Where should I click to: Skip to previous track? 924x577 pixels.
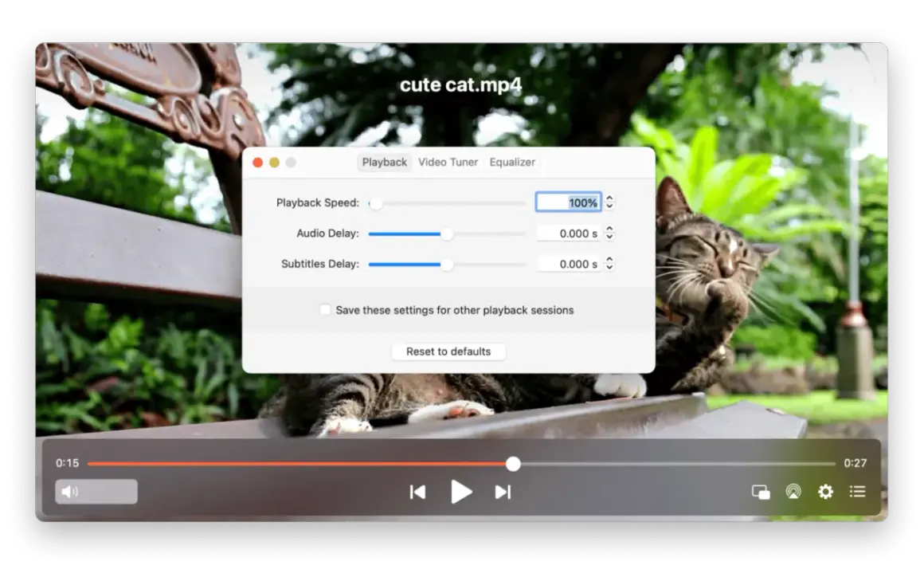(x=418, y=493)
